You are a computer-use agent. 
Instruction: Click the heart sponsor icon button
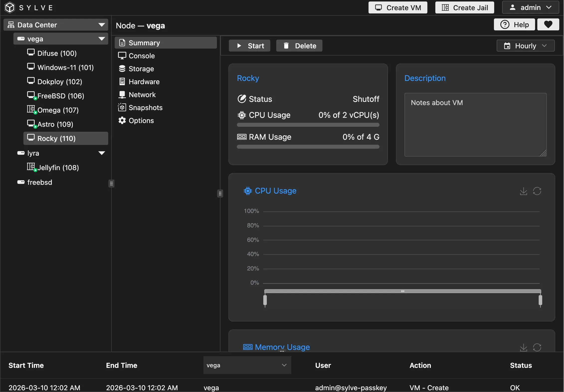tap(548, 24)
